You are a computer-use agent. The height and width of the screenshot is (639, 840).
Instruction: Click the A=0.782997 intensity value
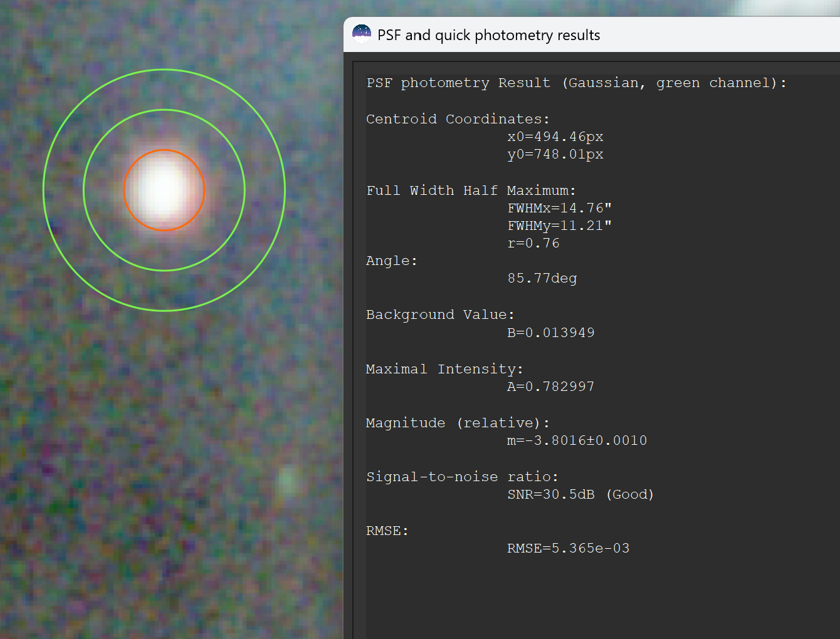[x=550, y=387]
